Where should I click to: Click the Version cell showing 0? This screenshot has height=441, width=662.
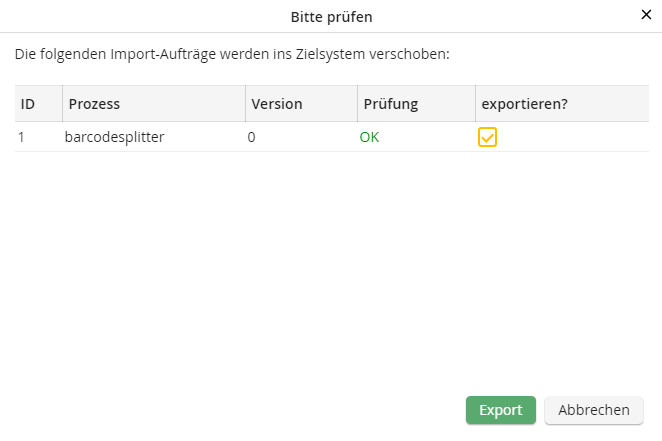[252, 137]
